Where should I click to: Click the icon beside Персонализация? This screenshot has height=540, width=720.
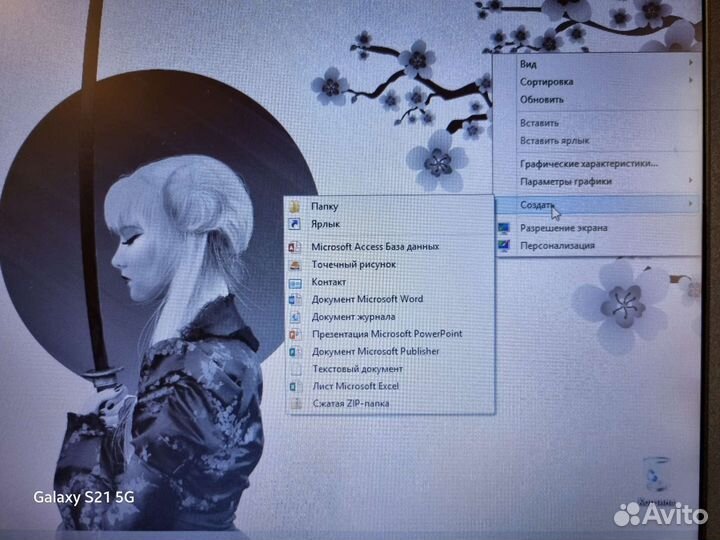504,246
